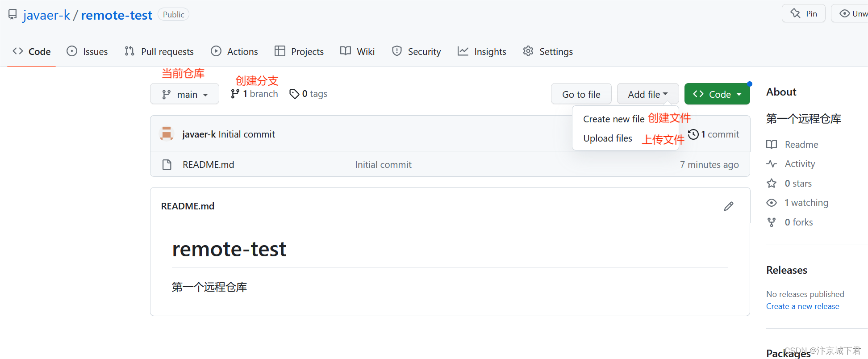Open the javaer-k owner profile link
The height and width of the screenshot is (359, 868).
pyautogui.click(x=46, y=15)
